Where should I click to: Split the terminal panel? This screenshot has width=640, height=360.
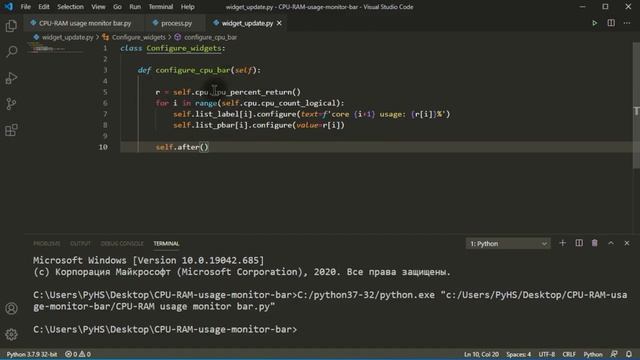579,243
